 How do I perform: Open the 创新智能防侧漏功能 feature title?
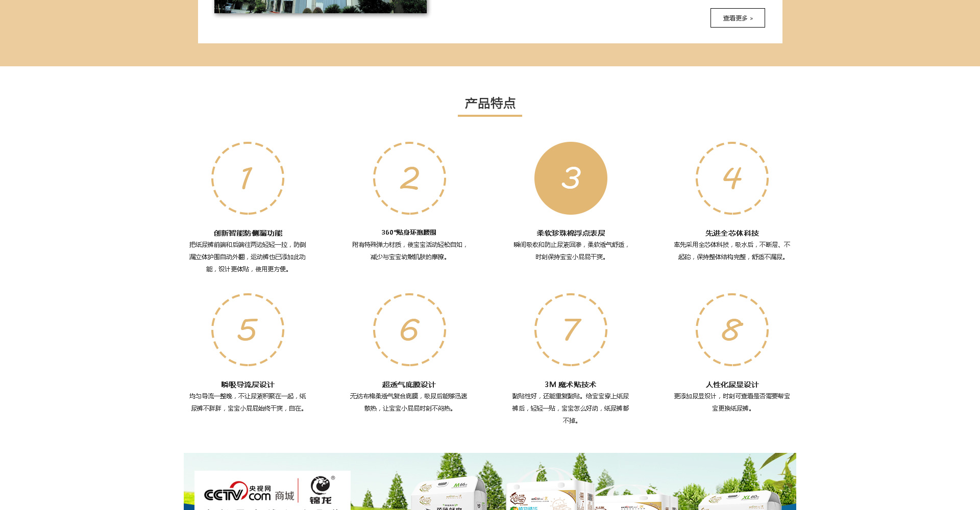coord(248,233)
